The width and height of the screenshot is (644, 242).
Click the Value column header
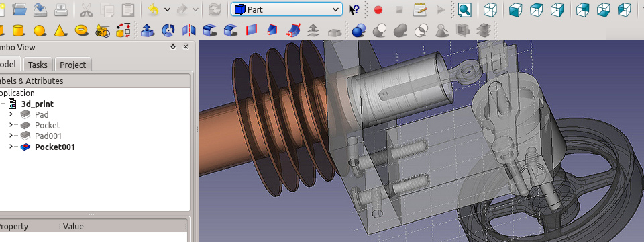73,226
